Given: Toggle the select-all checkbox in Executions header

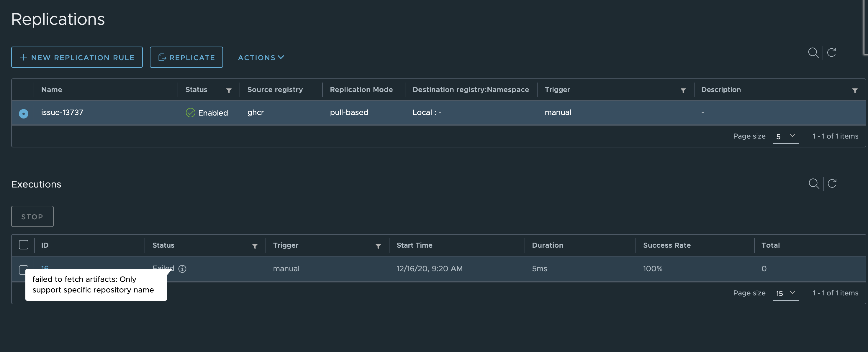Looking at the screenshot, I should (24, 245).
